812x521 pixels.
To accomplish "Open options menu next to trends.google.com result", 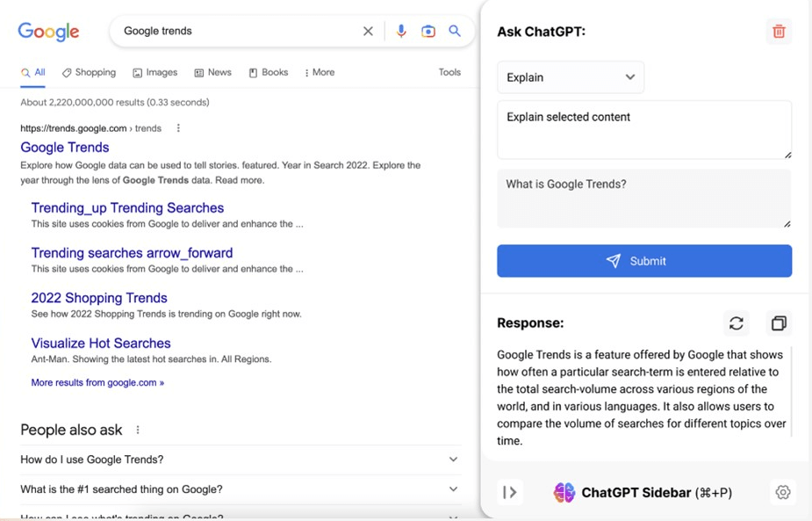I will point(178,128).
